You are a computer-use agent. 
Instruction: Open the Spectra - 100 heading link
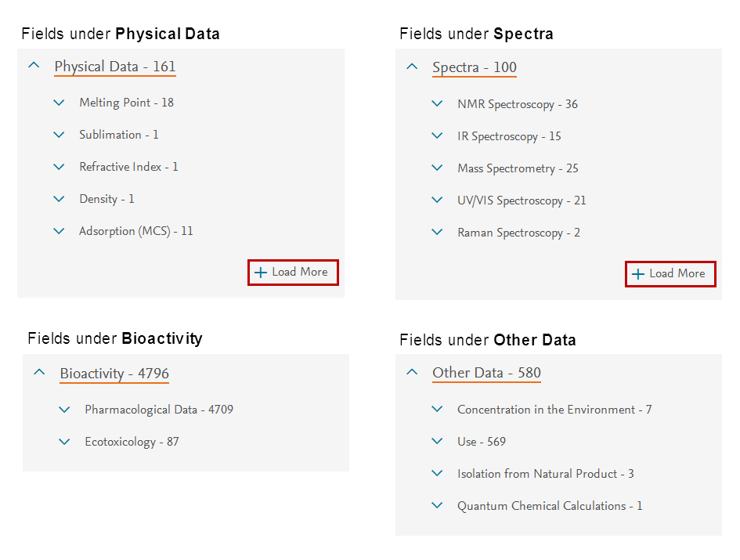tap(475, 67)
